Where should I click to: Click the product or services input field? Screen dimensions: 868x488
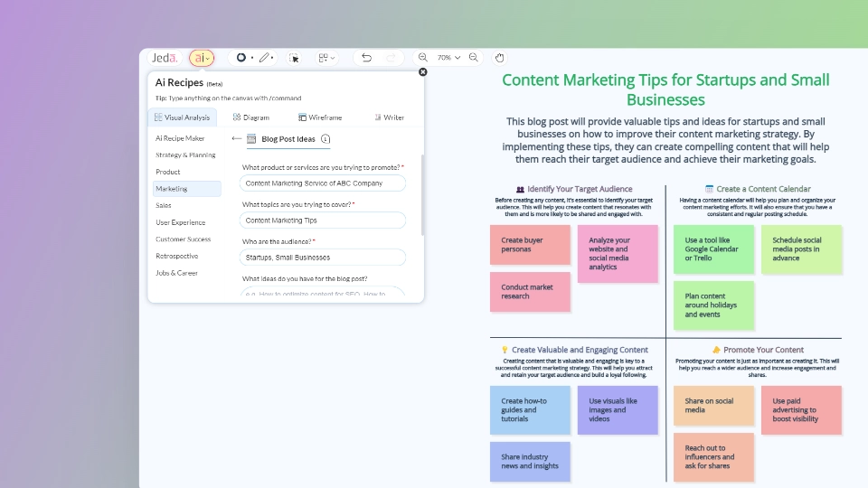(322, 183)
